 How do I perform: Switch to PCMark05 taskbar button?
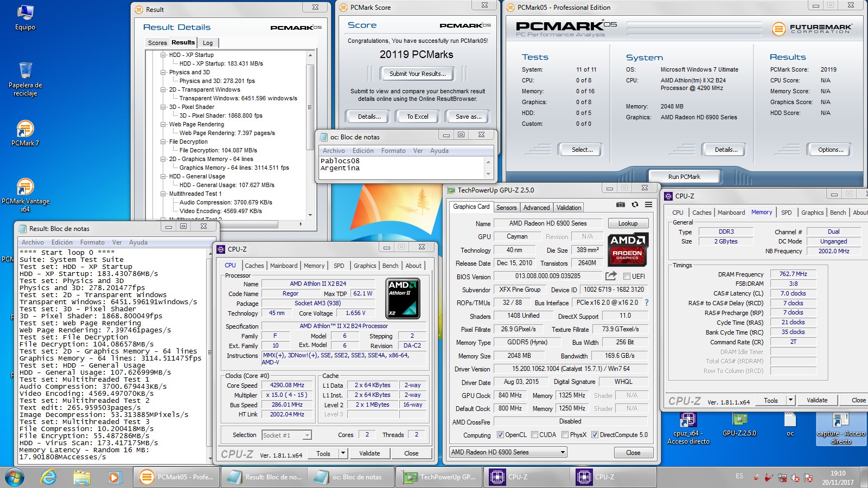pos(177,477)
